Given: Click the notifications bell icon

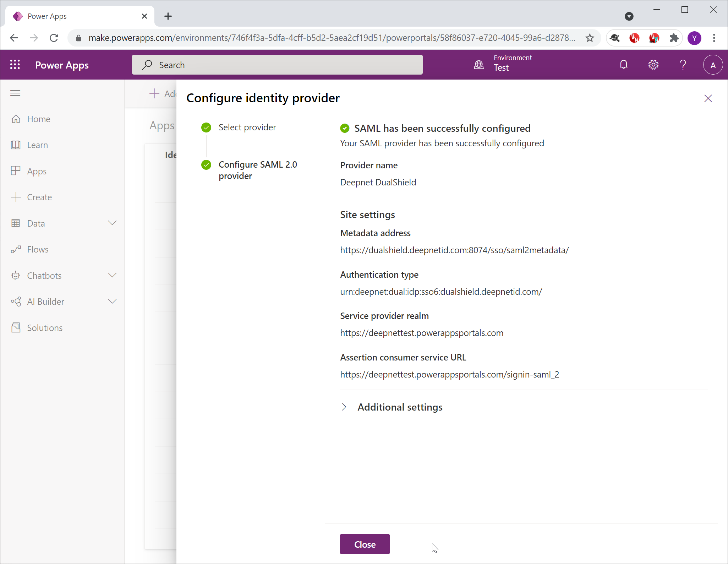Looking at the screenshot, I should 623,65.
